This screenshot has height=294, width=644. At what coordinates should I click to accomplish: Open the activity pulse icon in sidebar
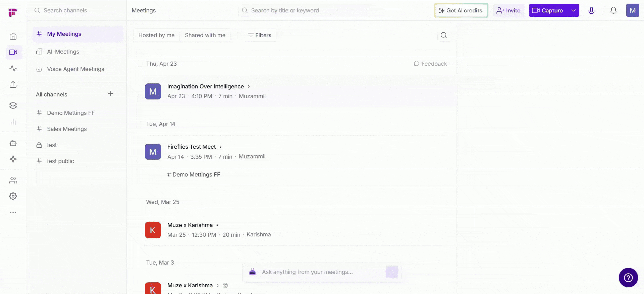[x=13, y=68]
